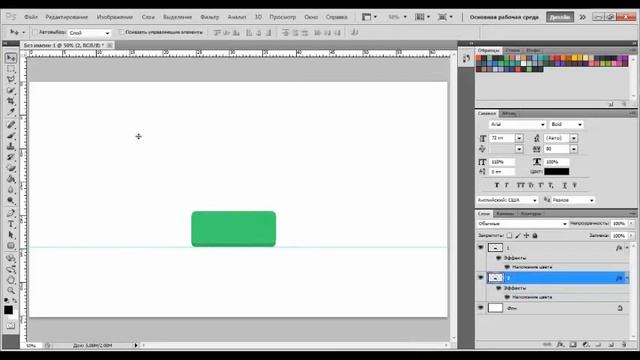The image size is (640, 360).
Task: Toggle Faux Bold text style button
Action: (x=497, y=185)
